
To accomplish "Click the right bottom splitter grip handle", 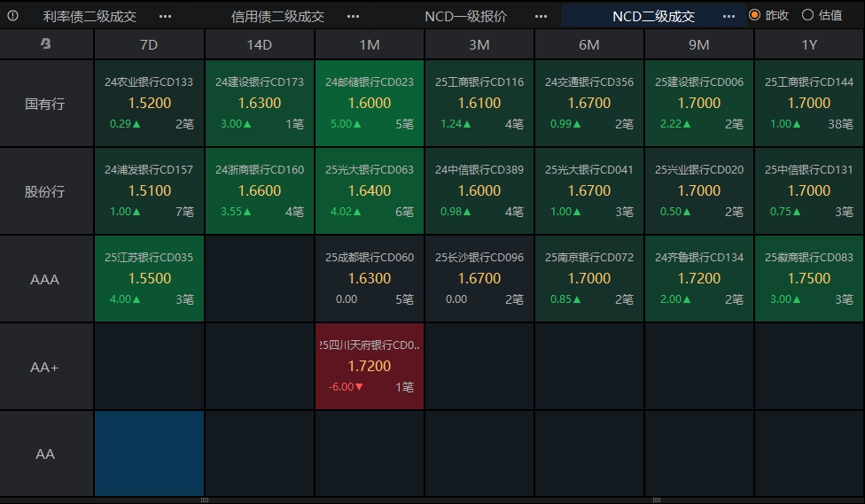I will pyautogui.click(x=657, y=500).
